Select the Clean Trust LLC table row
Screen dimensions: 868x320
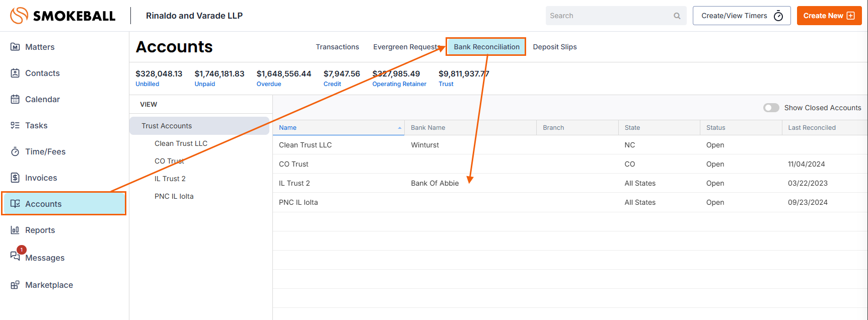click(x=570, y=145)
